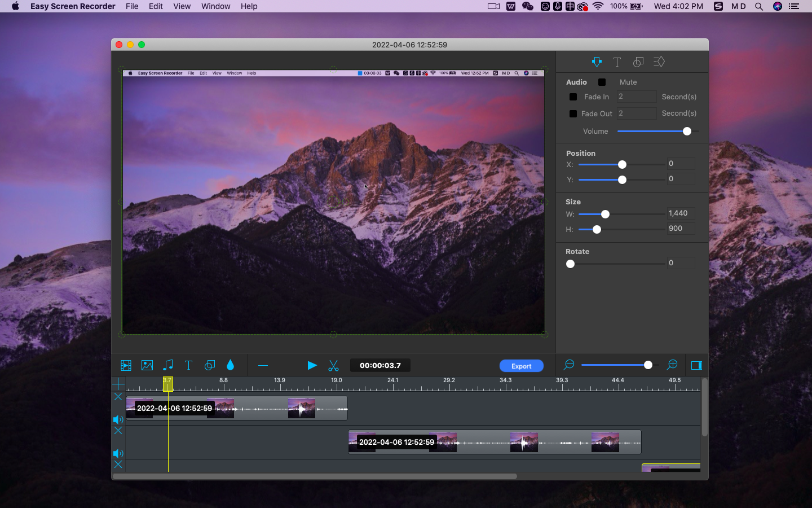Open the Window menu
This screenshot has height=508, width=812.
tap(215, 6)
